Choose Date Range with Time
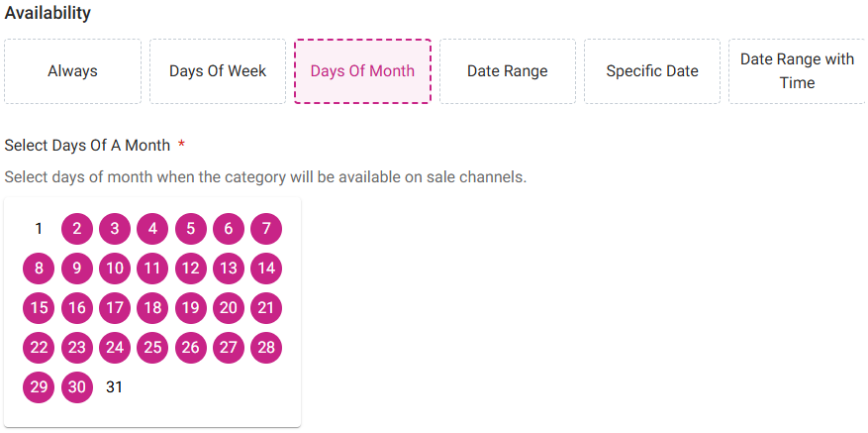Viewport: 868px width, 433px height. click(796, 71)
